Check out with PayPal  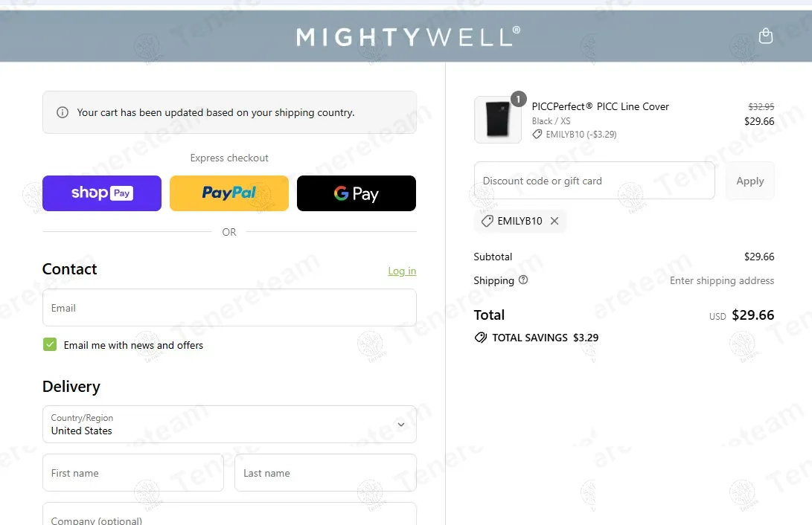point(229,193)
